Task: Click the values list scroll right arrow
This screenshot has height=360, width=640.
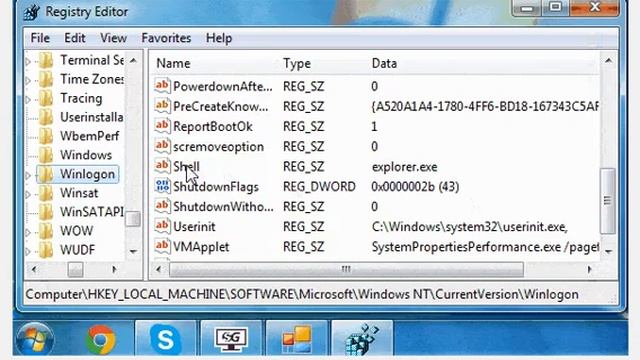Action: click(x=589, y=269)
